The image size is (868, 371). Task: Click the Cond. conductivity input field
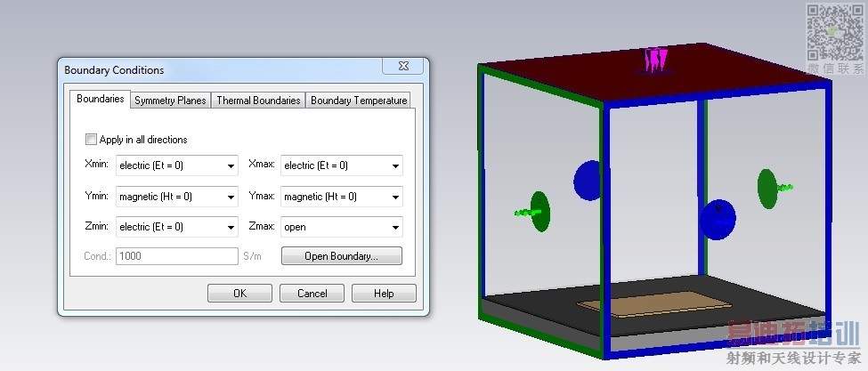(176, 256)
